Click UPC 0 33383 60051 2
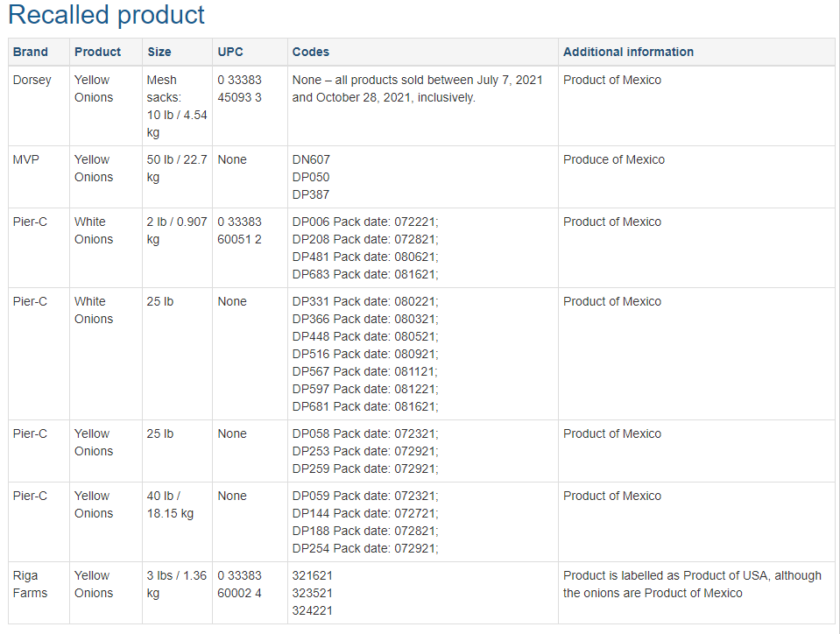The height and width of the screenshot is (634, 840). point(239,230)
